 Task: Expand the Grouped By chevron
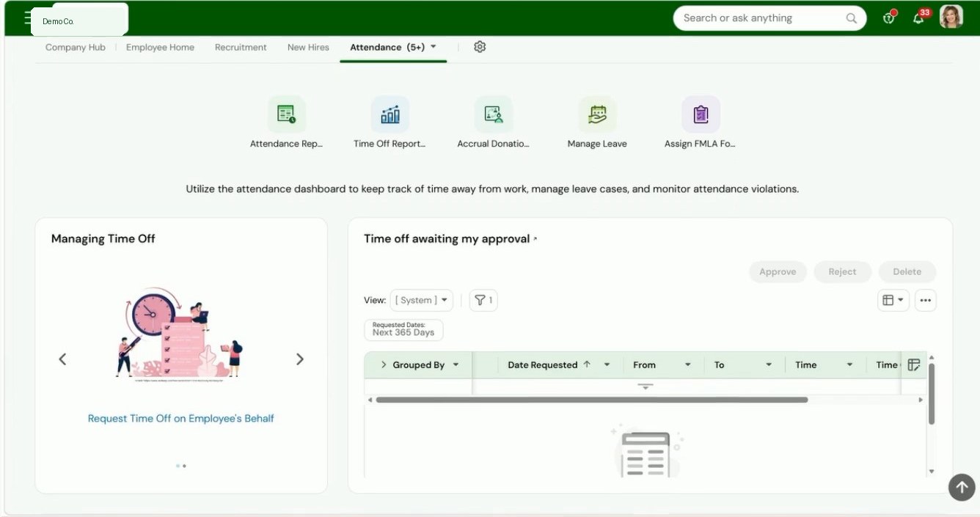[384, 364]
